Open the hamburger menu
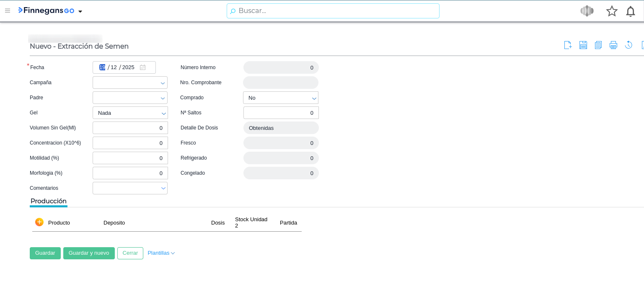Screen dimensions: 644x305 [x=8, y=11]
